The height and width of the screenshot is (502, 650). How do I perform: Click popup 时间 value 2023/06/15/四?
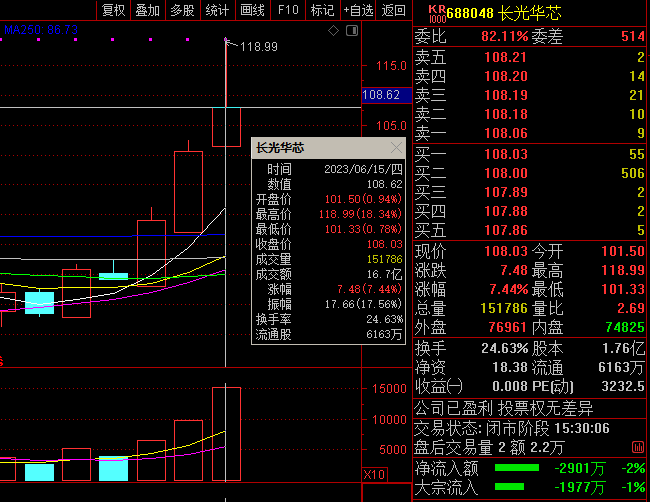pos(363,169)
